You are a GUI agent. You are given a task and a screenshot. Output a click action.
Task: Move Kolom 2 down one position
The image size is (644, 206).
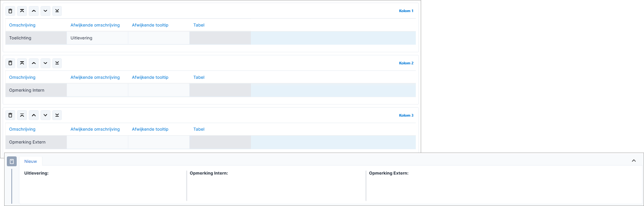pos(45,63)
